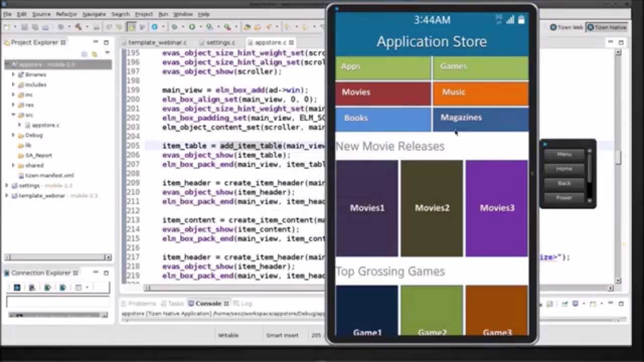
Task: Expand the Binaries folder
Action: click(x=14, y=74)
